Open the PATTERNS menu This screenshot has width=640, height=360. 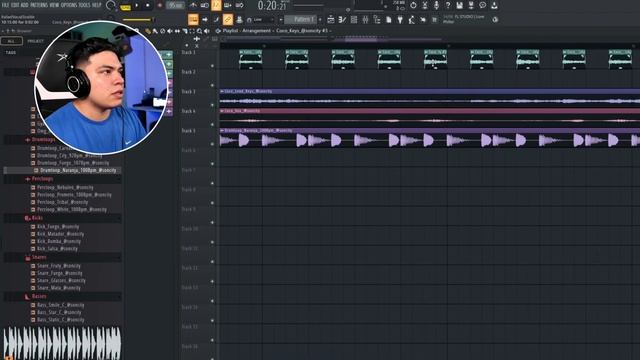pyautogui.click(x=39, y=5)
